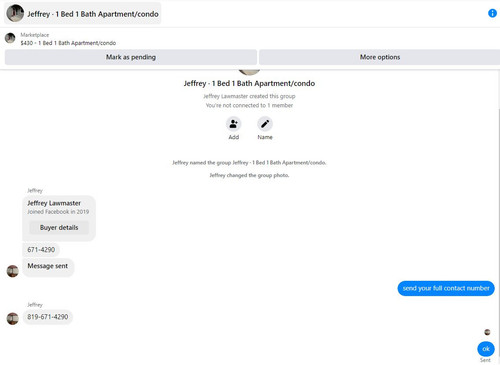Click the Sent status label
Viewport: 500px width, 365px height.
point(485,360)
